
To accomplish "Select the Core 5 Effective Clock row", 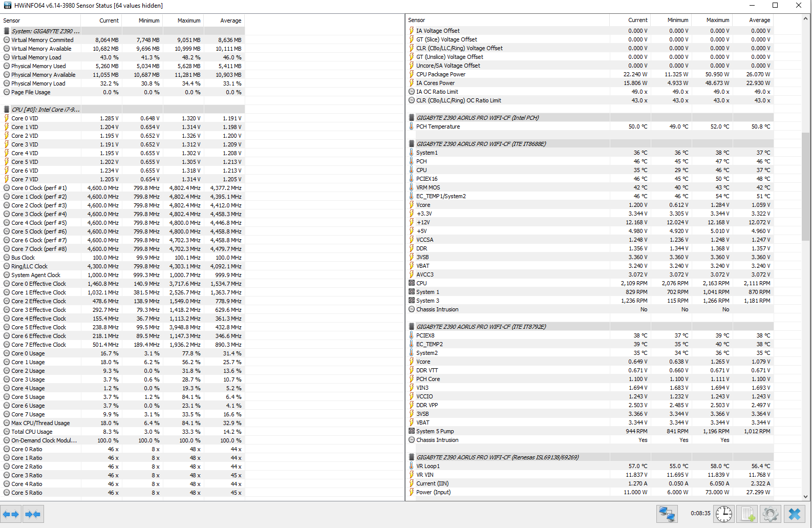I will pyautogui.click(x=122, y=327).
